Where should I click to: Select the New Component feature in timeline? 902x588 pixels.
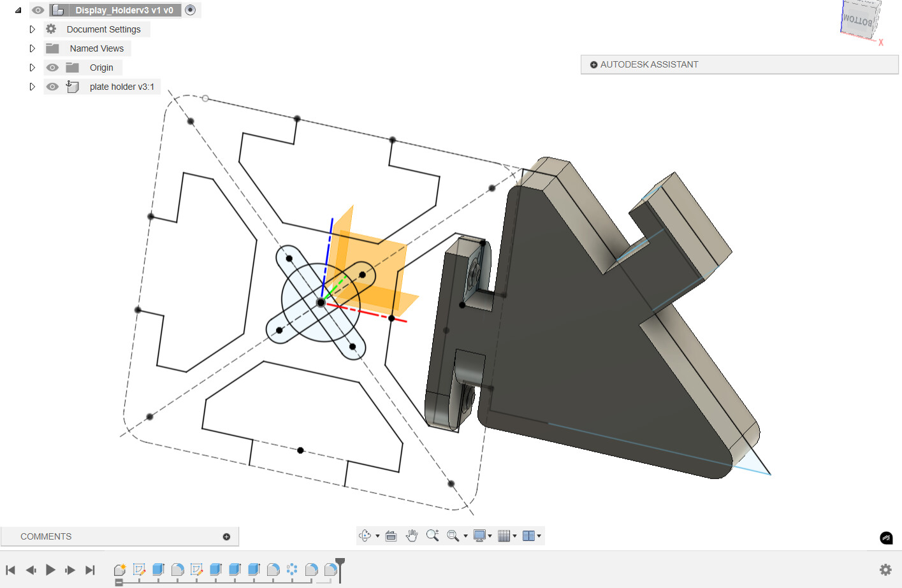(x=120, y=570)
